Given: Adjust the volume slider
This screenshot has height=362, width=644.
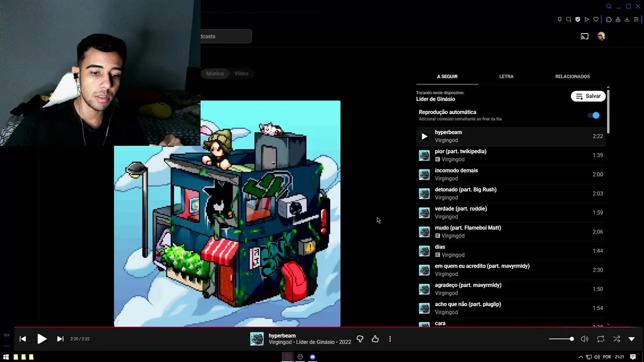Looking at the screenshot, I should [x=561, y=339].
